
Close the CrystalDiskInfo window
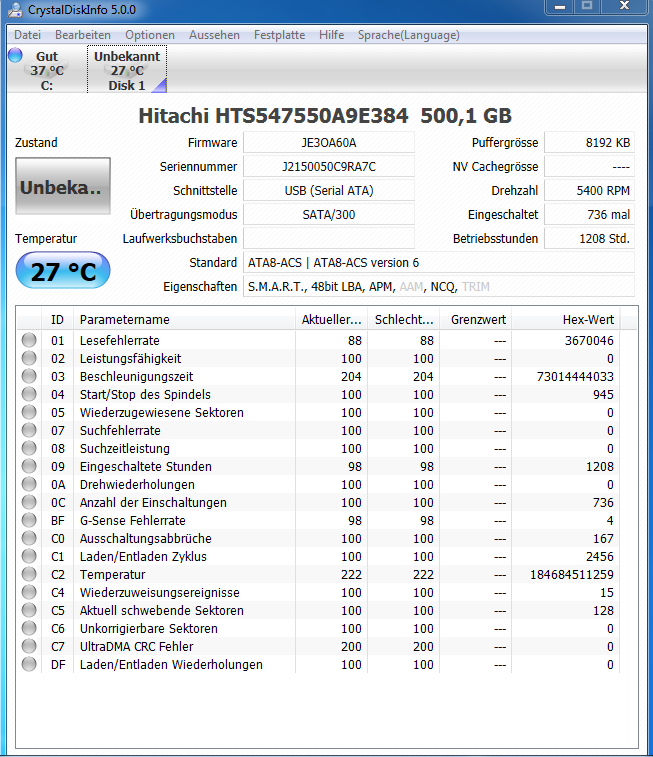coord(624,7)
